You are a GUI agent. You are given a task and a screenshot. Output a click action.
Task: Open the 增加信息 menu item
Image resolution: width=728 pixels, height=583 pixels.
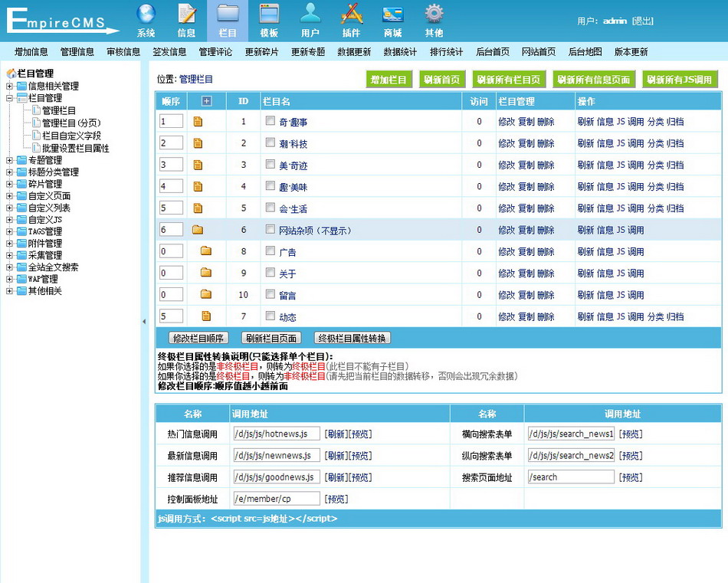(31, 52)
